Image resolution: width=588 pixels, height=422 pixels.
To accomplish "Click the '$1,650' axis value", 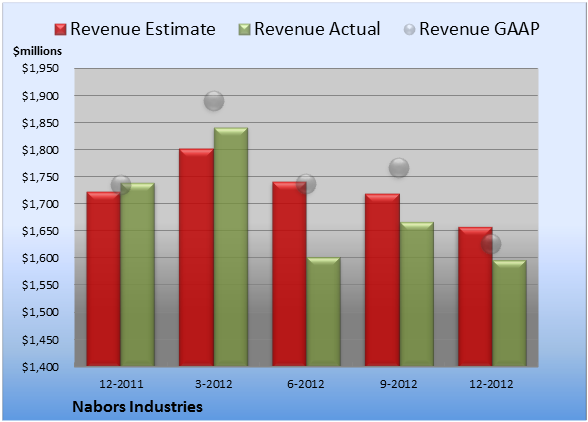I will tap(40, 231).
